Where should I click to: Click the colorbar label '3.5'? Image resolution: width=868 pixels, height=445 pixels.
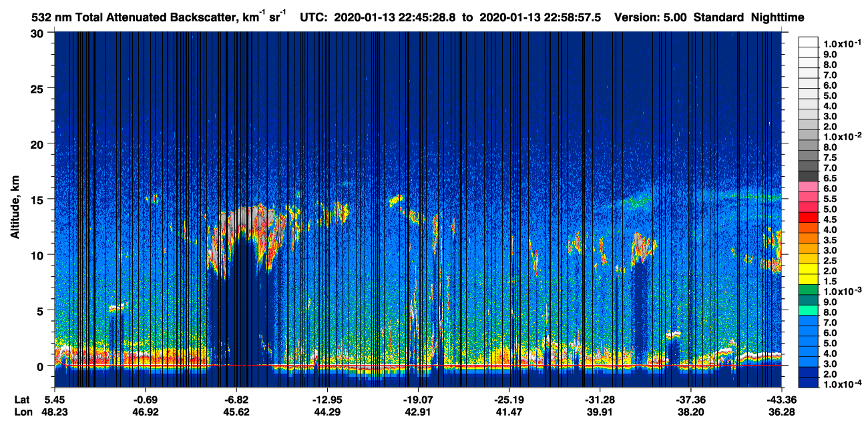tap(830, 240)
